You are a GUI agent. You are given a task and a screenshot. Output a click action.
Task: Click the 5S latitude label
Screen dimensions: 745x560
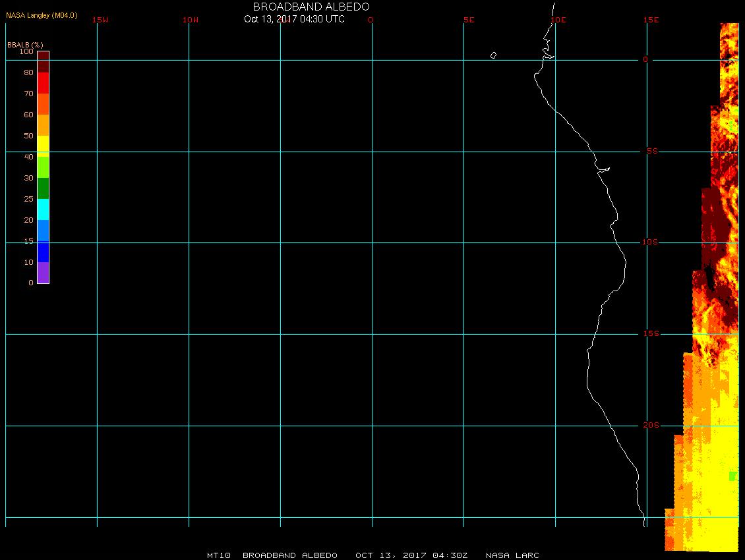click(x=652, y=151)
